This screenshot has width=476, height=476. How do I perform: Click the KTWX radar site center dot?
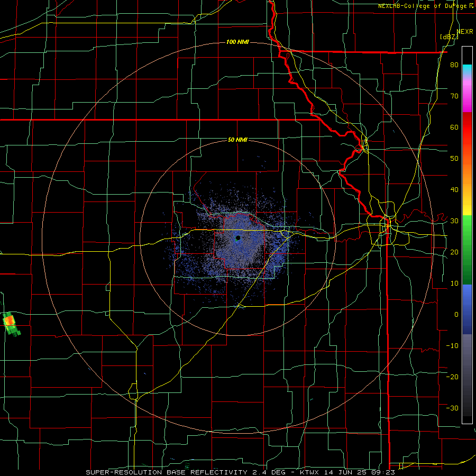coord(238,238)
